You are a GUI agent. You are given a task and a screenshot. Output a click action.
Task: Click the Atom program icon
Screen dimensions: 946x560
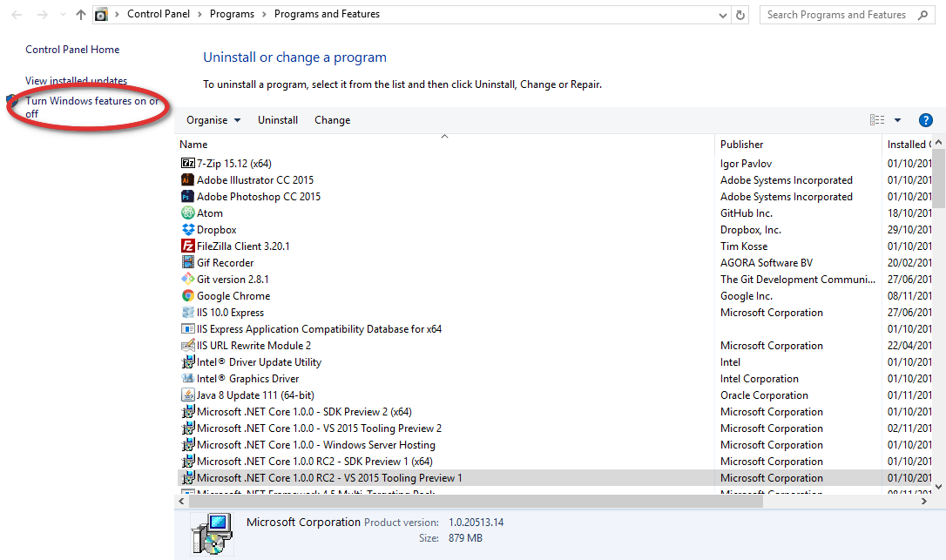[187, 213]
